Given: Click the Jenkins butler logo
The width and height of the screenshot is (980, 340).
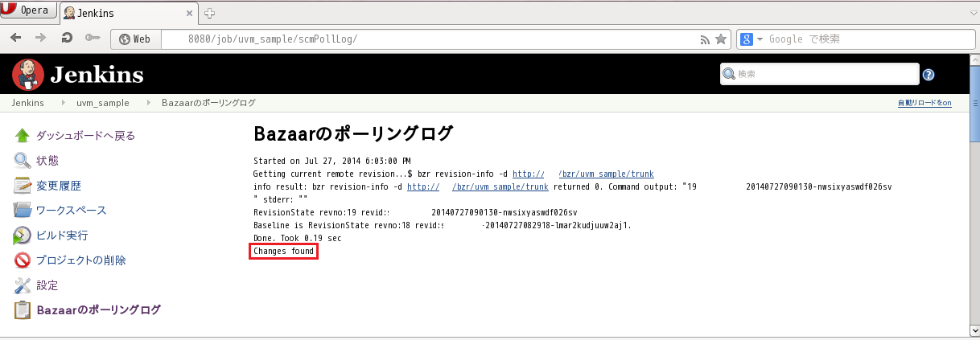Looking at the screenshot, I should click(28, 75).
